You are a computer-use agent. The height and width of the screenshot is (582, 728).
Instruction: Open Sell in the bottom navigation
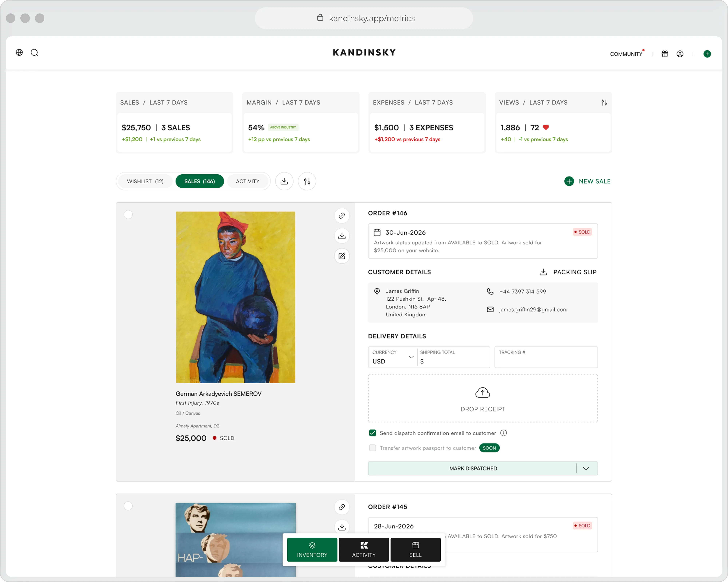[x=415, y=550]
